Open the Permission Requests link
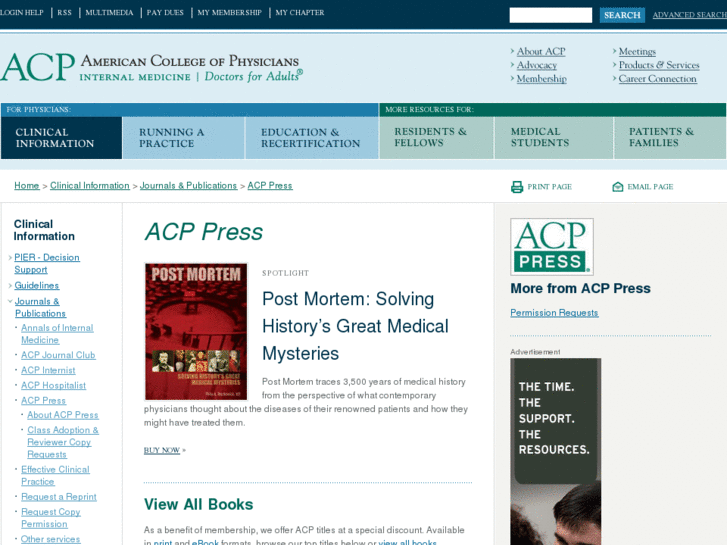The image size is (727, 545). [554, 313]
